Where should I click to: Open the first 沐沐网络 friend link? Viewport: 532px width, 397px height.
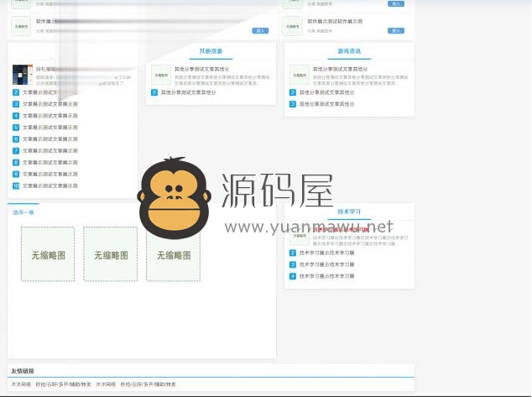(x=21, y=384)
